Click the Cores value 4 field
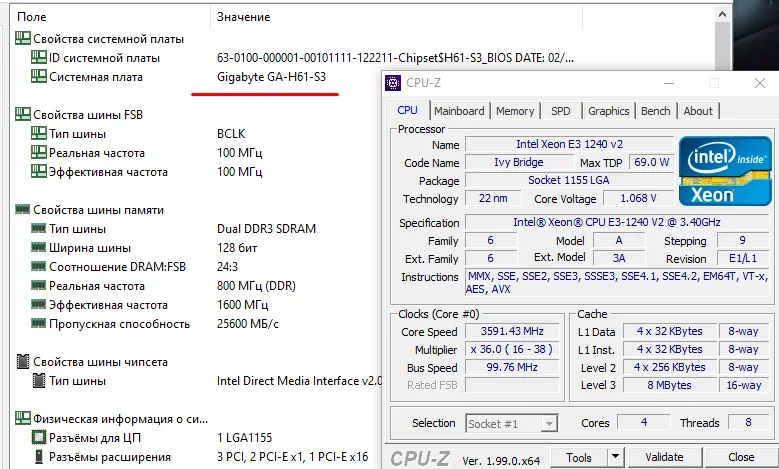Image resolution: width=779 pixels, height=469 pixels. pyautogui.click(x=644, y=422)
